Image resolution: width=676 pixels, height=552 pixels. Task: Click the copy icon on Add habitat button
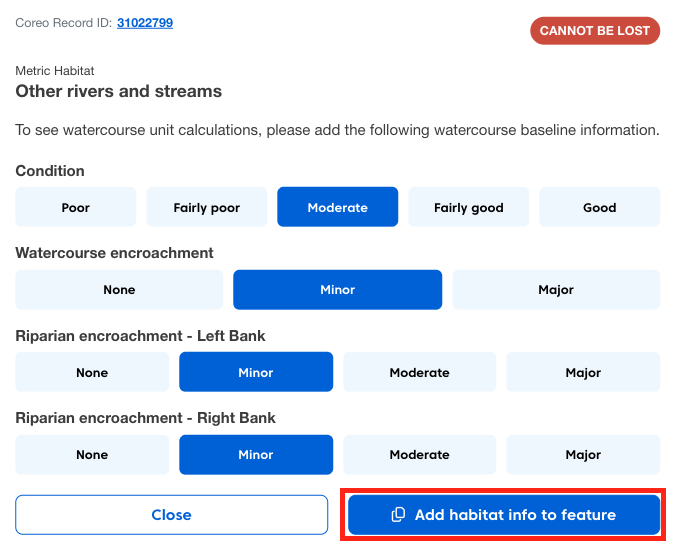398,515
